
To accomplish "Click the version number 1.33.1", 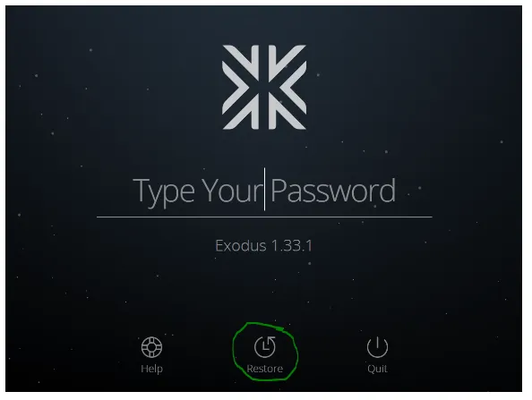I will pyautogui.click(x=292, y=245).
